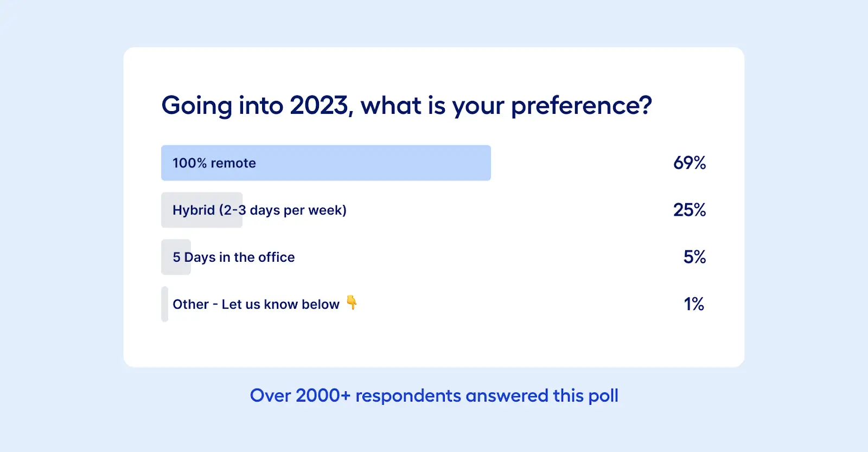This screenshot has height=452, width=868.
Task: Select Hybrid (2-3 days per week) option
Action: [x=433, y=210]
